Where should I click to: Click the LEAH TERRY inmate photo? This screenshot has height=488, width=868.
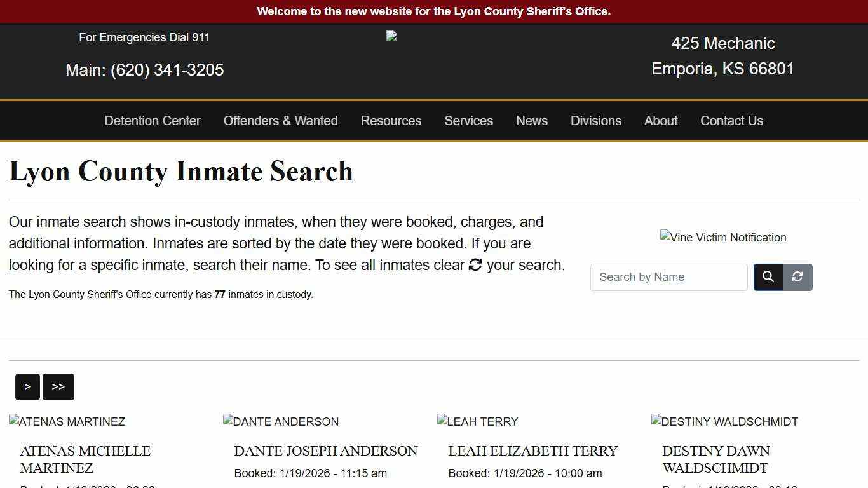(477, 421)
